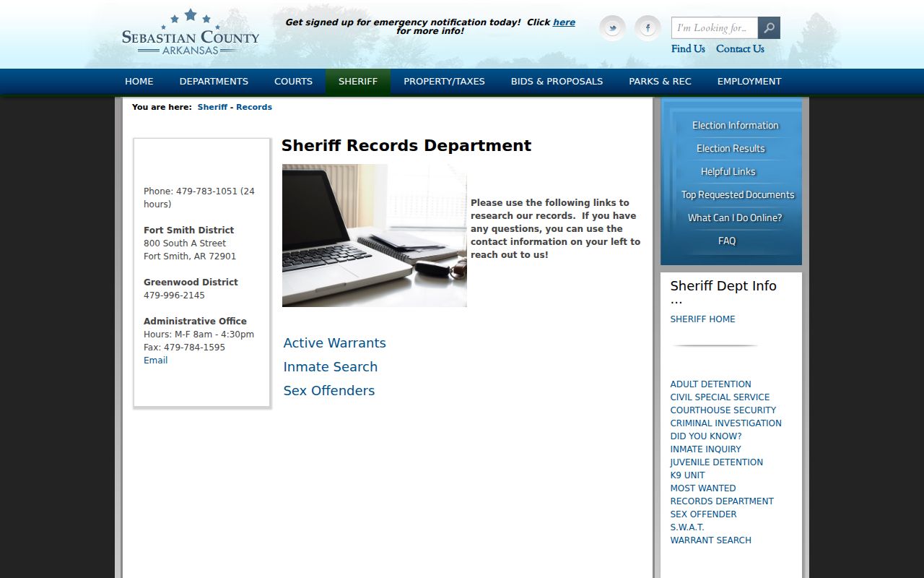This screenshot has width=924, height=578.
Task: Follow the emergency notification "here" link
Action: point(564,22)
